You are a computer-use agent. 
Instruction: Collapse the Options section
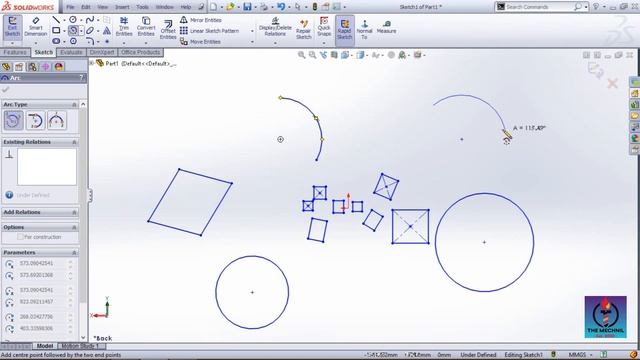point(74,227)
